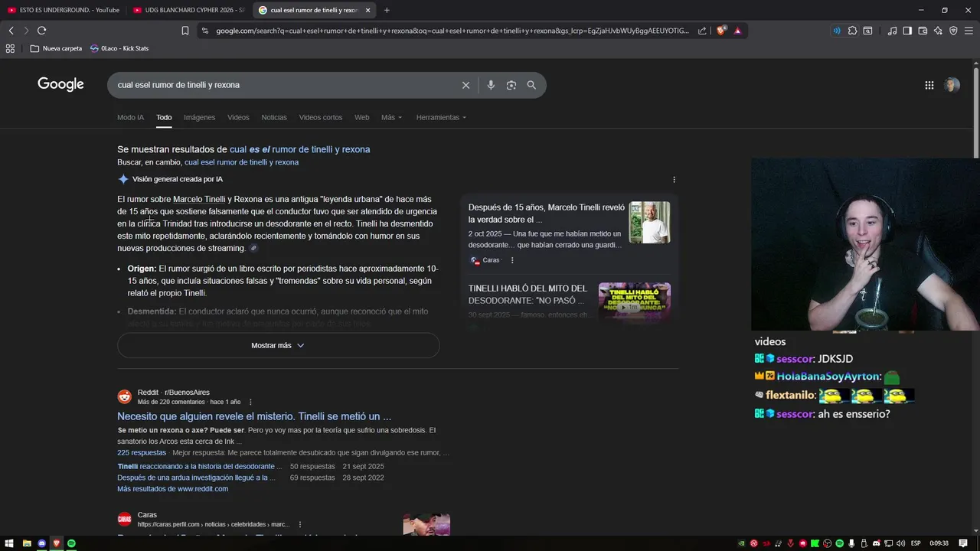The width and height of the screenshot is (980, 551).
Task: Reload the page with refresh icon
Action: (x=41, y=31)
